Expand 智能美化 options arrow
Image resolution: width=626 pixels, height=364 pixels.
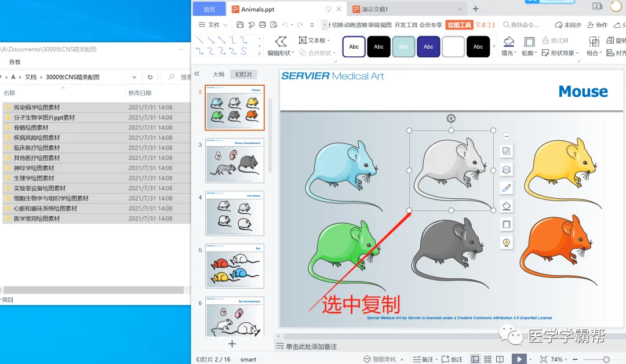pyautogui.click(x=402, y=359)
